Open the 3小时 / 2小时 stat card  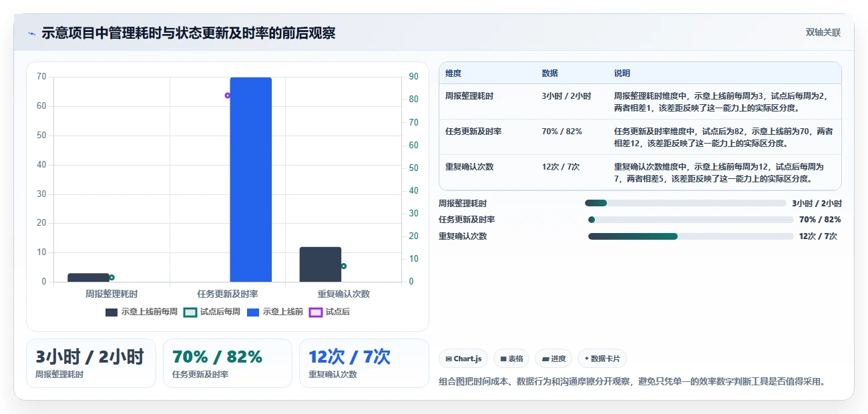[91, 363]
